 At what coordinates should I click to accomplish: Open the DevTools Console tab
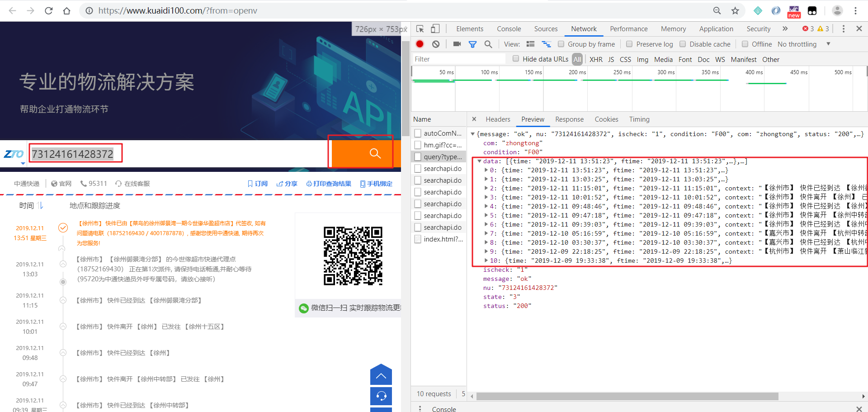click(x=509, y=29)
